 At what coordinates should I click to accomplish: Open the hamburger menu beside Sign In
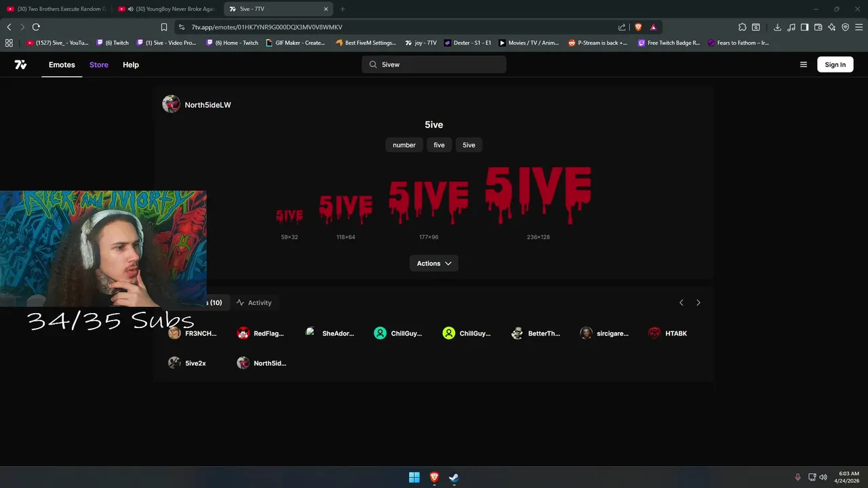(804, 64)
